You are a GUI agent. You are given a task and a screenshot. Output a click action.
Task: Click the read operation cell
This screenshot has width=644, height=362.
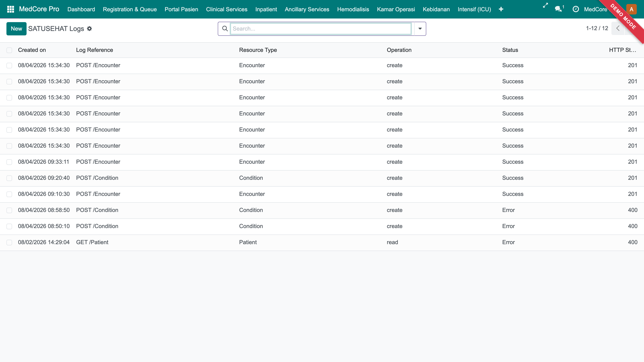coord(392,242)
